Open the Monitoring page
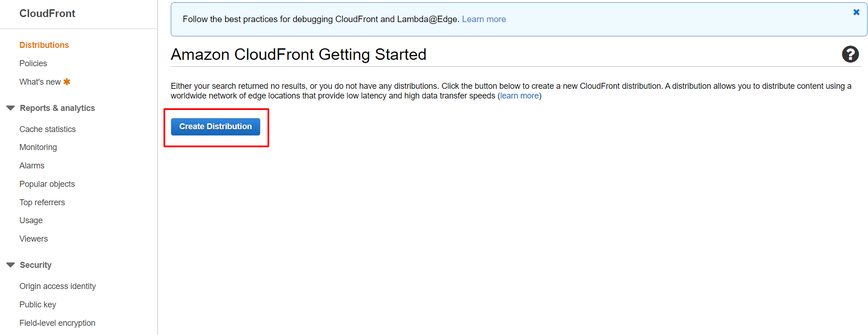The width and height of the screenshot is (868, 335). coord(38,147)
